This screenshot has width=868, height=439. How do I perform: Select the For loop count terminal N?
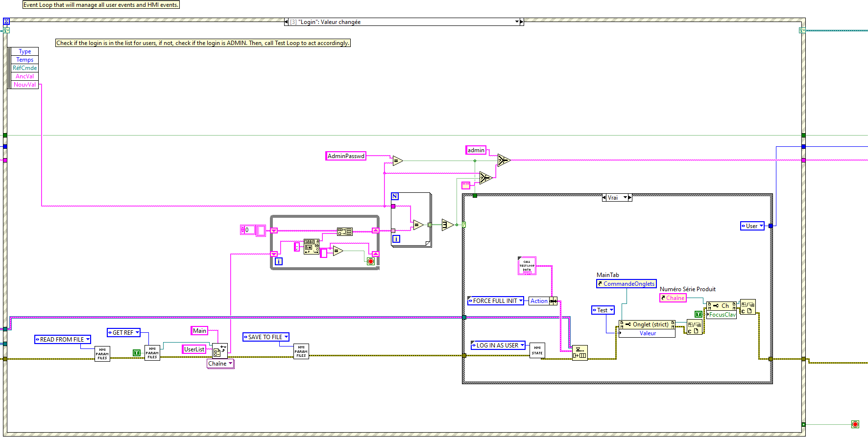395,196
